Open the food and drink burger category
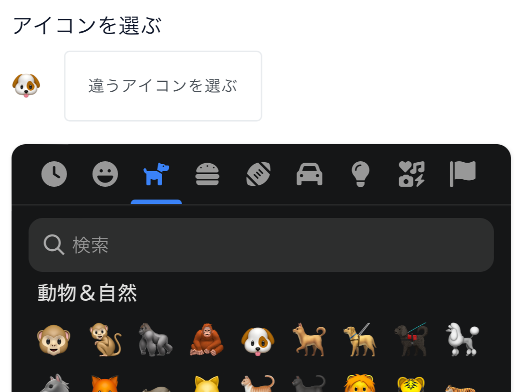 click(207, 174)
